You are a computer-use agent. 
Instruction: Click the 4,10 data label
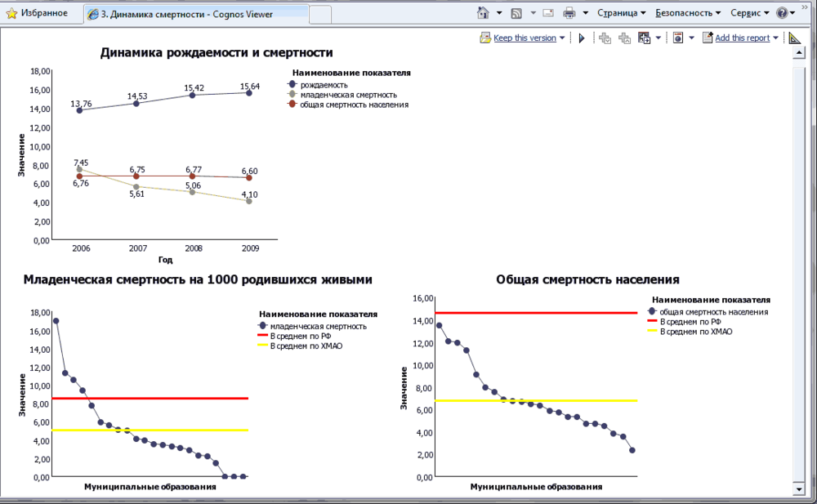point(249,194)
